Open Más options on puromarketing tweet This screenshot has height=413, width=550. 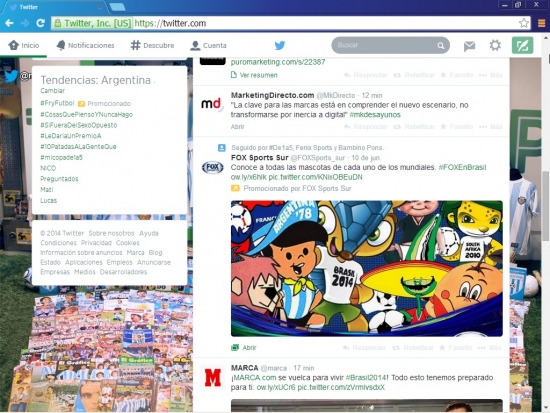point(491,75)
